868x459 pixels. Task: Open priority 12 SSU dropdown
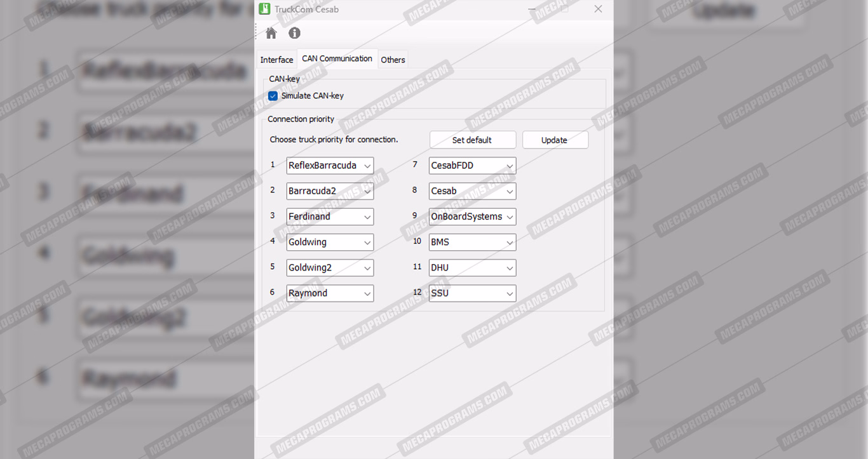coord(472,293)
